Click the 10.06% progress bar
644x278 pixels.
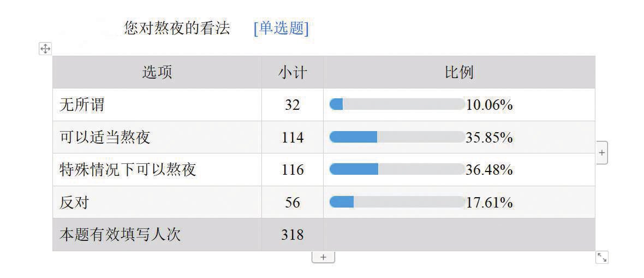pyautogui.click(x=397, y=104)
